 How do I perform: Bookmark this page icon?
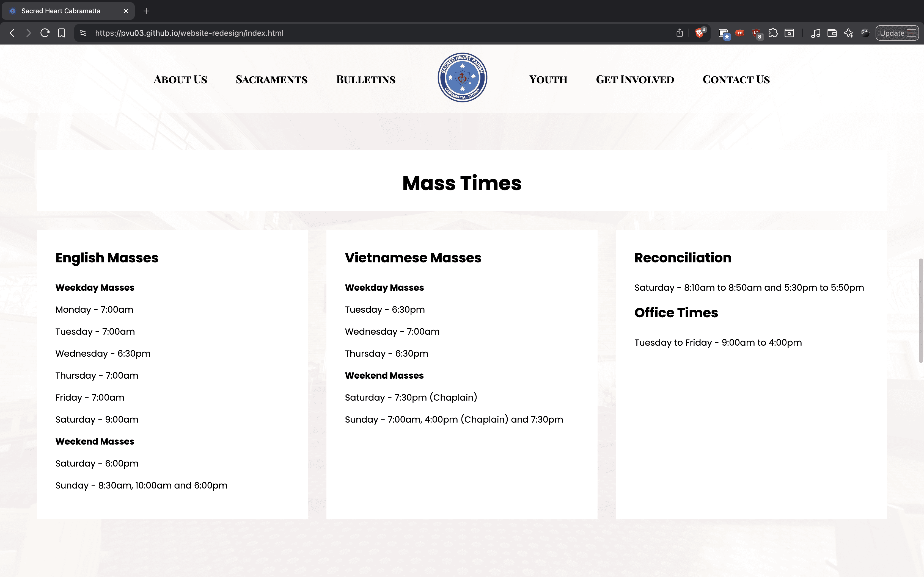pos(62,33)
